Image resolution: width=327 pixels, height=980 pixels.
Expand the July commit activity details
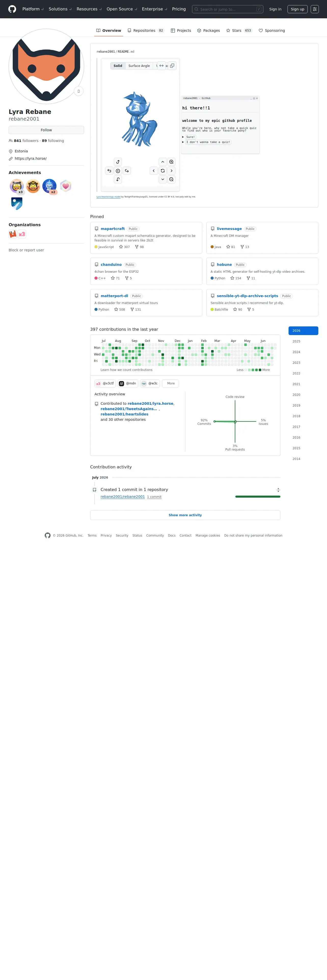click(x=278, y=490)
